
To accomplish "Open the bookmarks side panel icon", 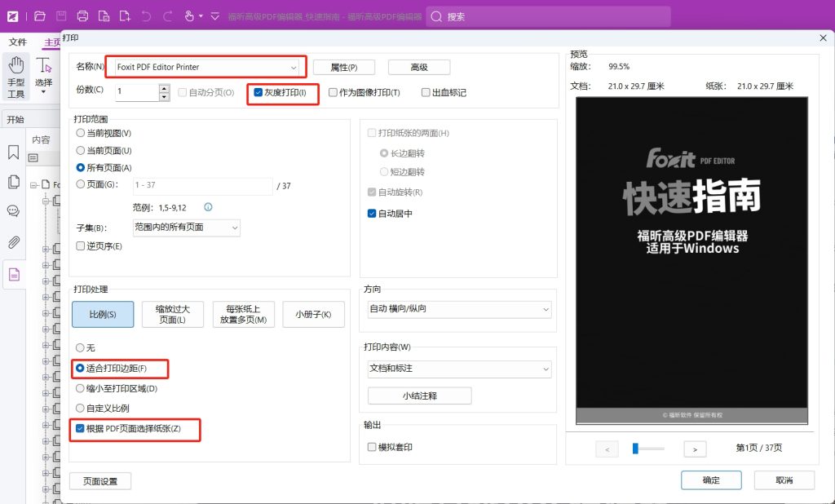I will point(13,153).
